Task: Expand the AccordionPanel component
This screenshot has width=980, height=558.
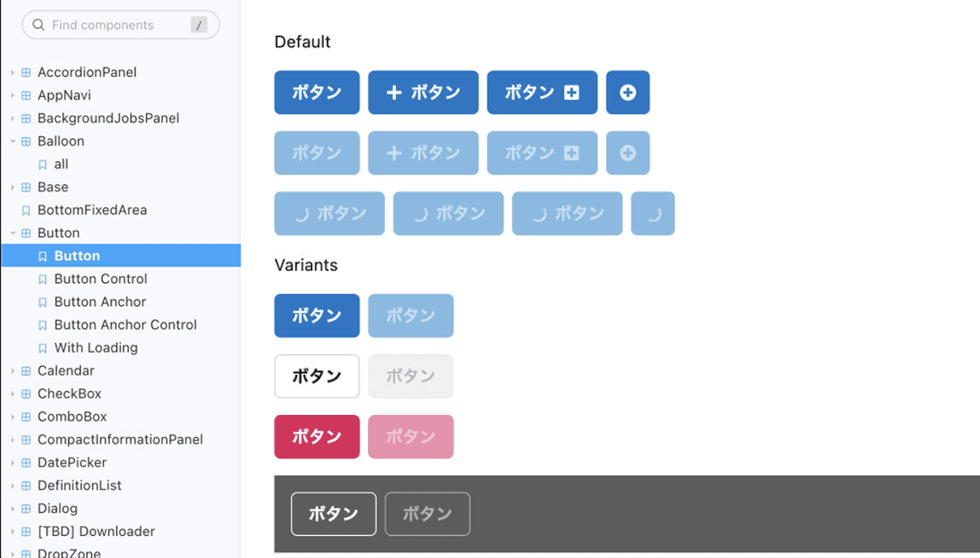Action: point(13,72)
